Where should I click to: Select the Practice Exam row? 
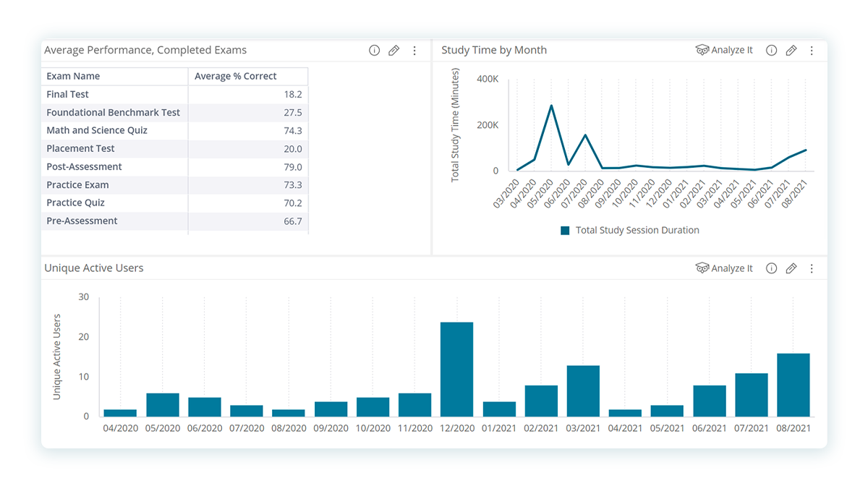(x=175, y=185)
